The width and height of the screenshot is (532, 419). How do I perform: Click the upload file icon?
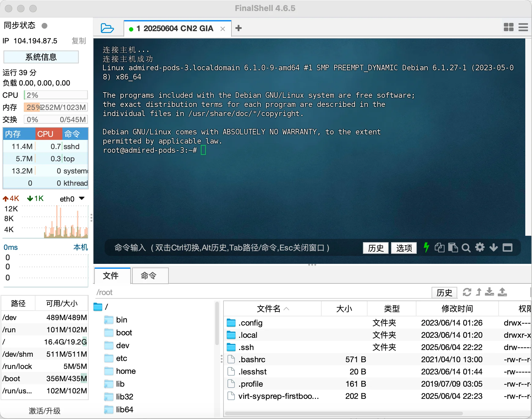tap(502, 292)
